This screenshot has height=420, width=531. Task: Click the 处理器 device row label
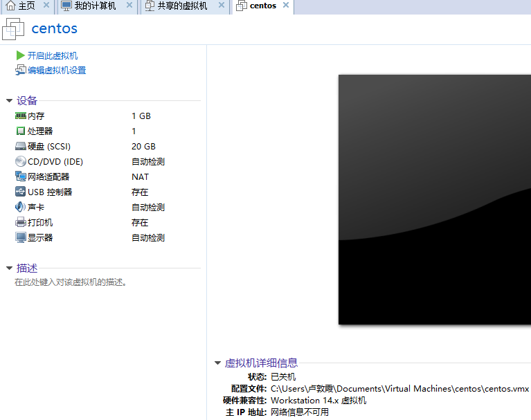[x=40, y=131]
